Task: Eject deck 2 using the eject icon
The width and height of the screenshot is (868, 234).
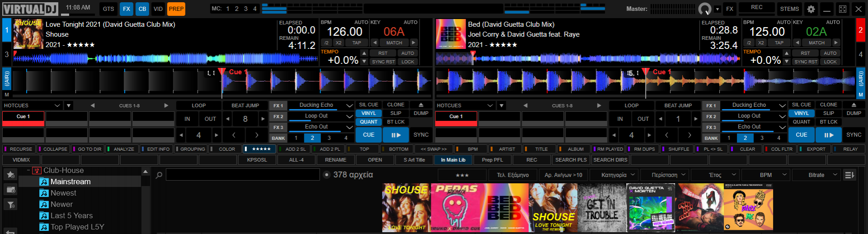Action: click(x=854, y=105)
